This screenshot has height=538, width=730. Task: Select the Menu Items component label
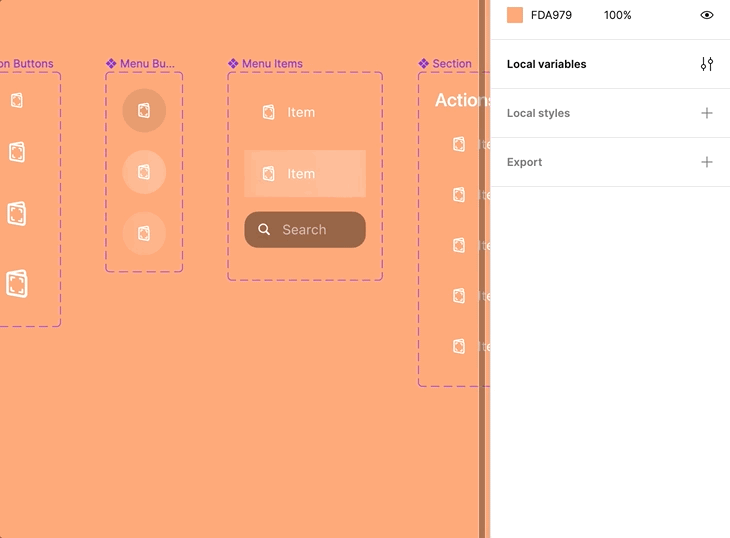[x=271, y=63]
